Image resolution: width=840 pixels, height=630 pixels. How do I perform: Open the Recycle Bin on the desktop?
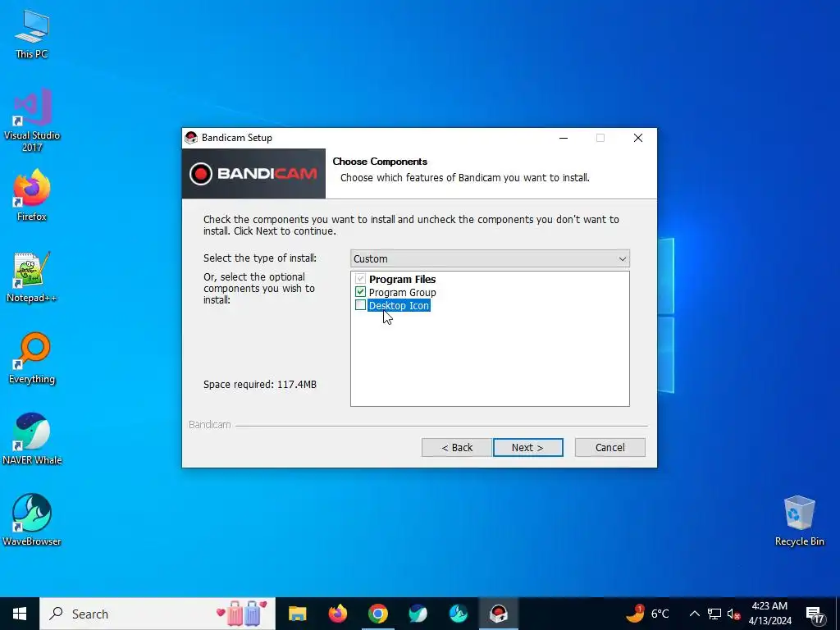799,520
